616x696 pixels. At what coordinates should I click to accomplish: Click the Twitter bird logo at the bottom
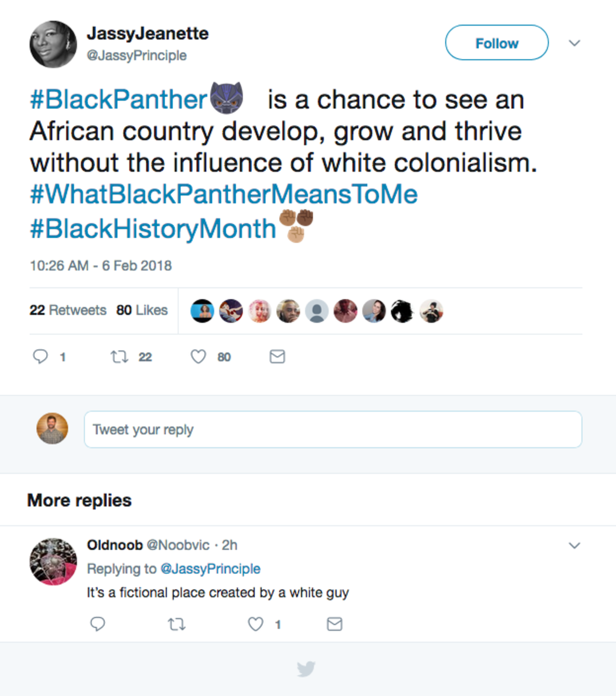tap(306, 668)
